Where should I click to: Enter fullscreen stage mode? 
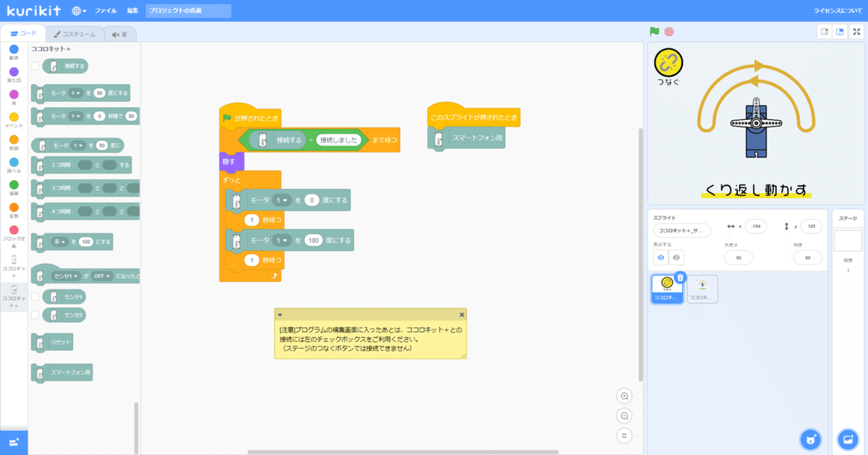tap(857, 32)
